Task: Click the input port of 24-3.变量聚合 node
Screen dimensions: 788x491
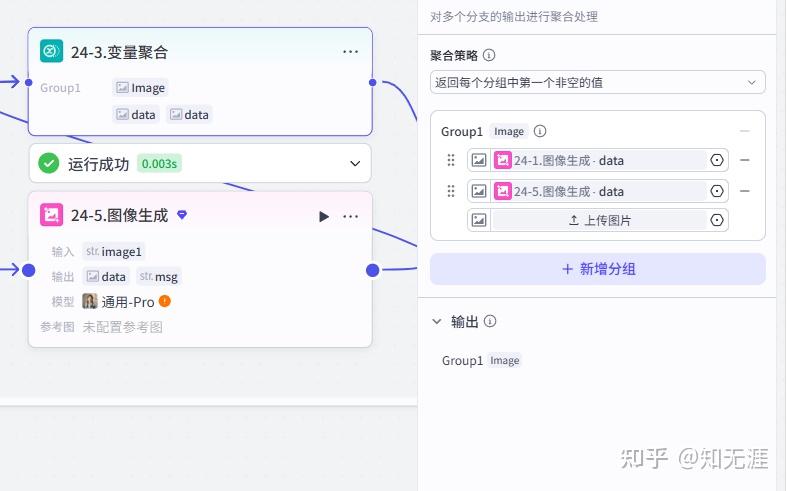Action: pos(29,82)
